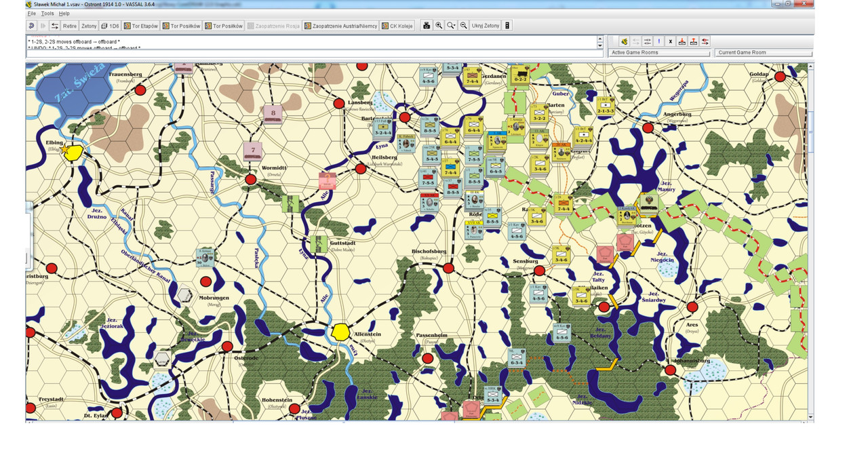Click the red down-arrow tray icon
Screen dimensions: 868x470
(x=682, y=41)
